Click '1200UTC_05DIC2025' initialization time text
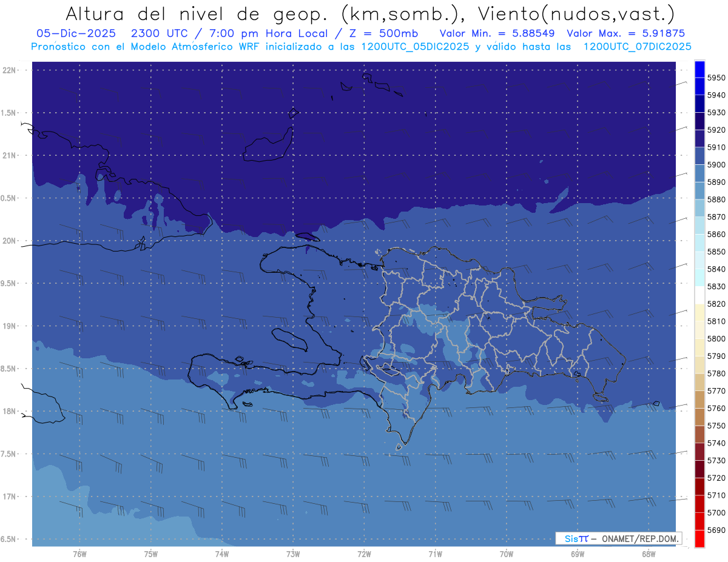Image resolution: width=728 pixels, height=562 pixels. point(413,47)
